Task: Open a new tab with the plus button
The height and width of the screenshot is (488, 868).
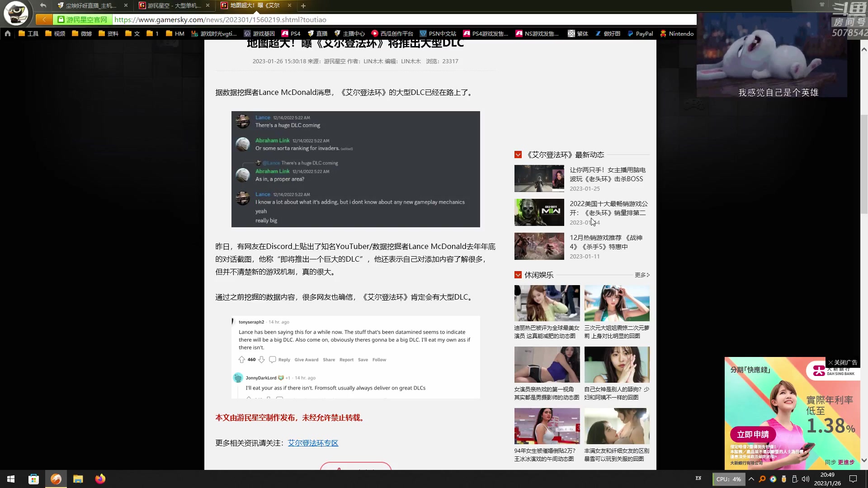Action: [303, 6]
